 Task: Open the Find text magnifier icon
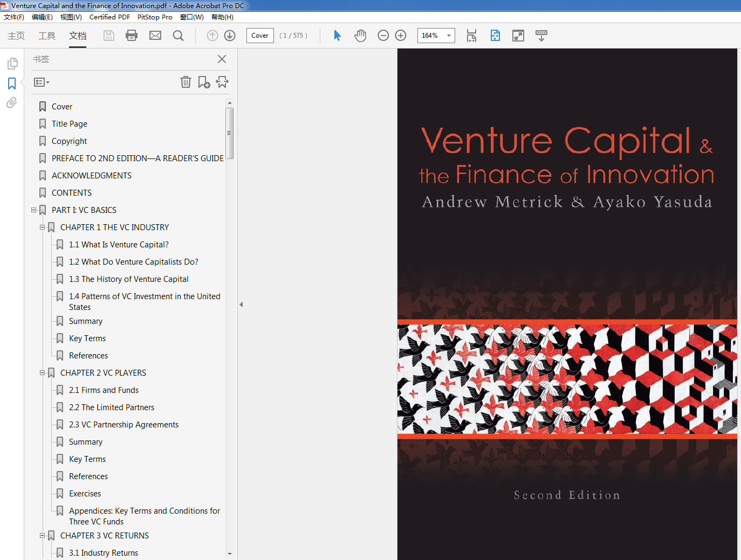178,36
